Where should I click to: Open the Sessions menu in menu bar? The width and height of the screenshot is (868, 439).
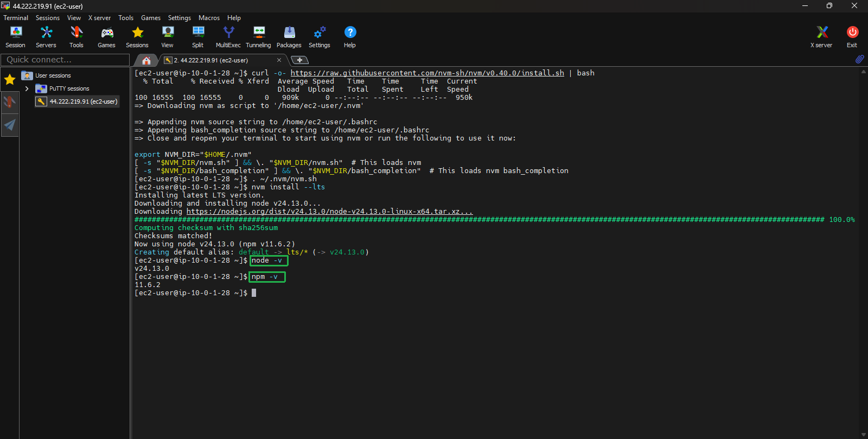[48, 18]
